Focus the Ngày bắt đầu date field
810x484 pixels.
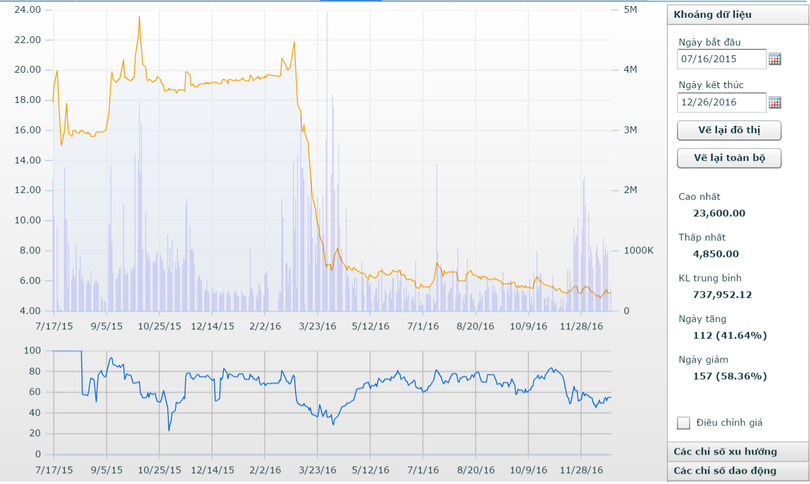pos(720,60)
